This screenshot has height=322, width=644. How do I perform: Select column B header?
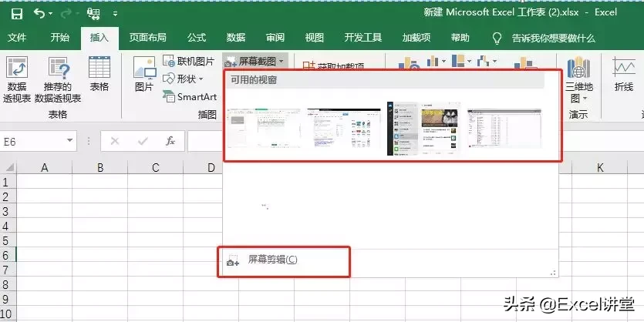tap(99, 167)
